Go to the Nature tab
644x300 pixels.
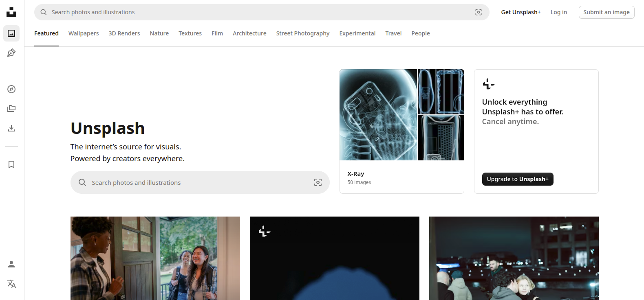159,33
